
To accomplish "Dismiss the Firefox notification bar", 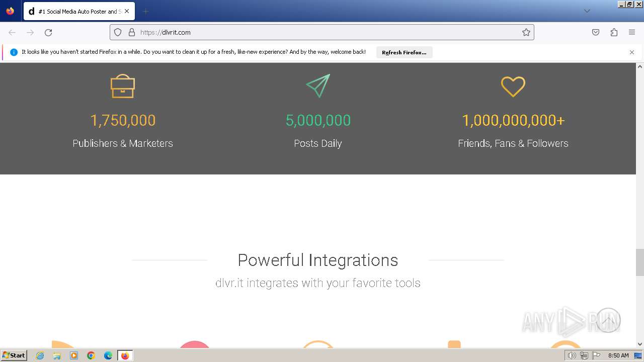I will [x=632, y=52].
